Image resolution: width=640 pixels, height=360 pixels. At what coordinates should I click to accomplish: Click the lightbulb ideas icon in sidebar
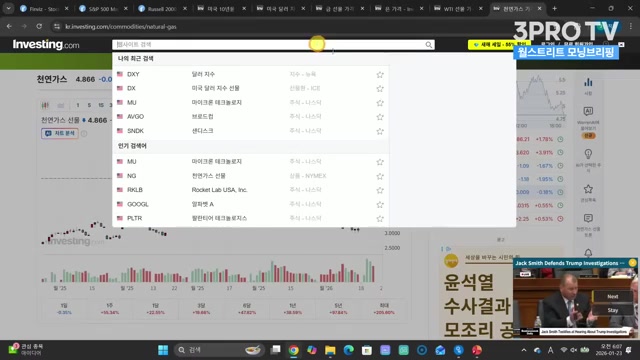[588, 154]
